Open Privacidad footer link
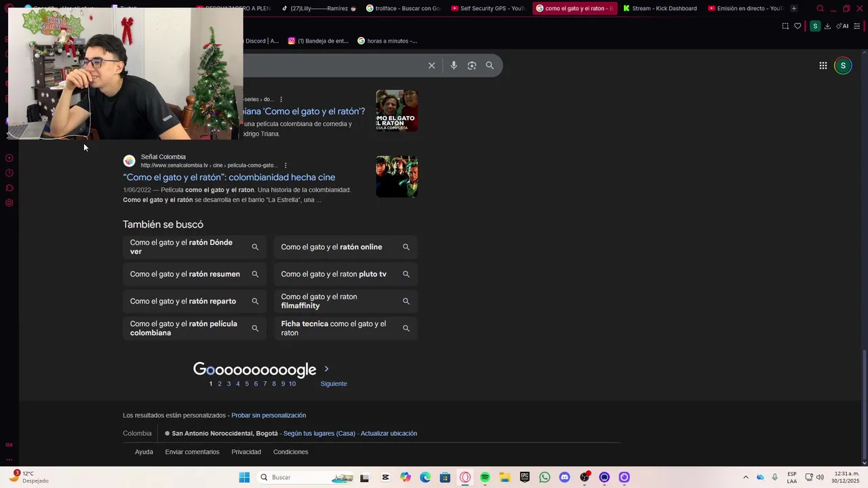 (x=246, y=452)
